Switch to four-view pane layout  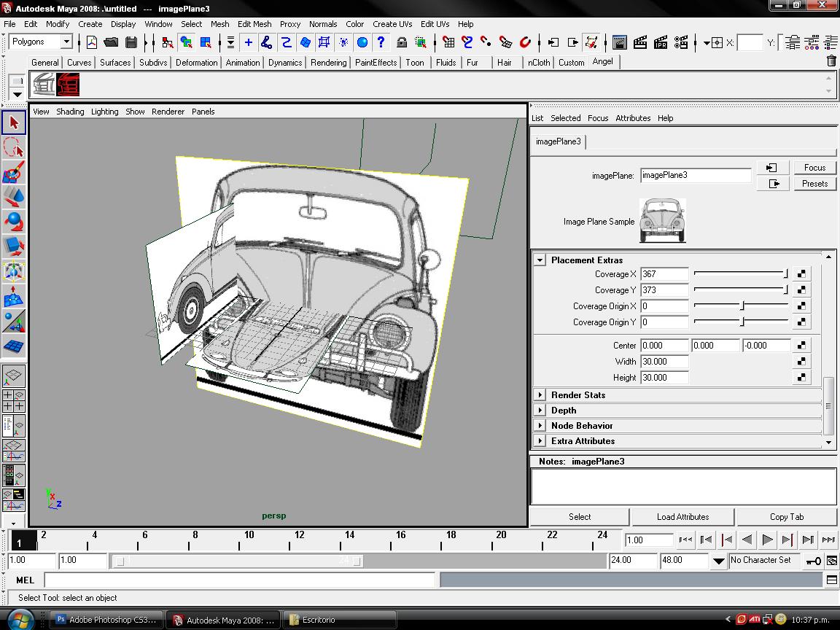click(14, 400)
